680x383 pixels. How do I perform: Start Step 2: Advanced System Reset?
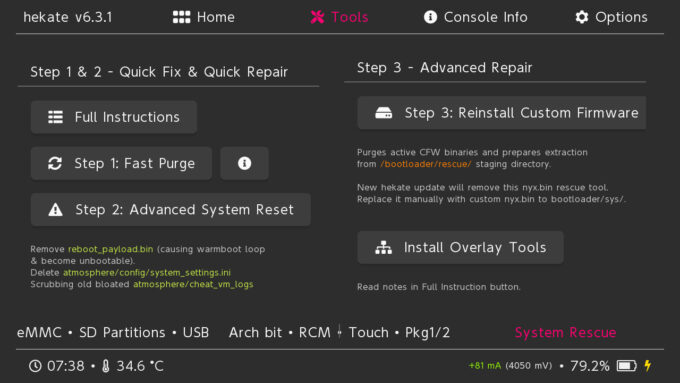170,210
